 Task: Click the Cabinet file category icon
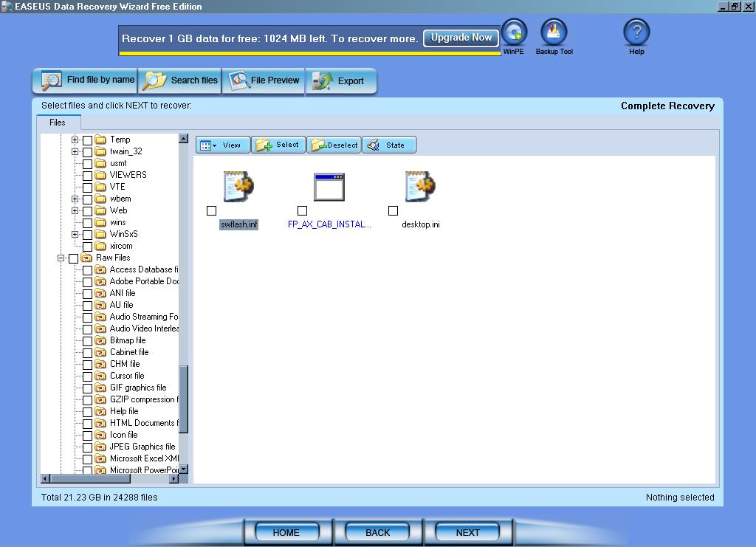100,352
